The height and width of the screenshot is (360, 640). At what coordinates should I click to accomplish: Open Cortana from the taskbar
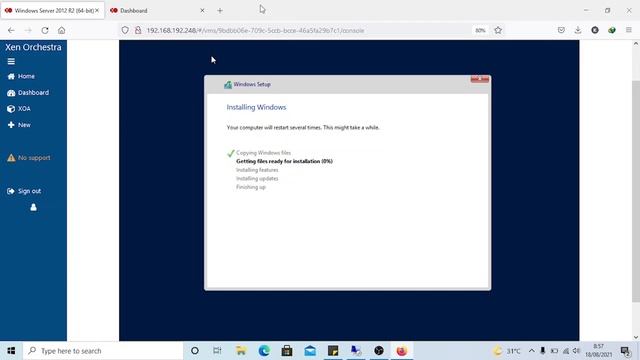pos(195,351)
